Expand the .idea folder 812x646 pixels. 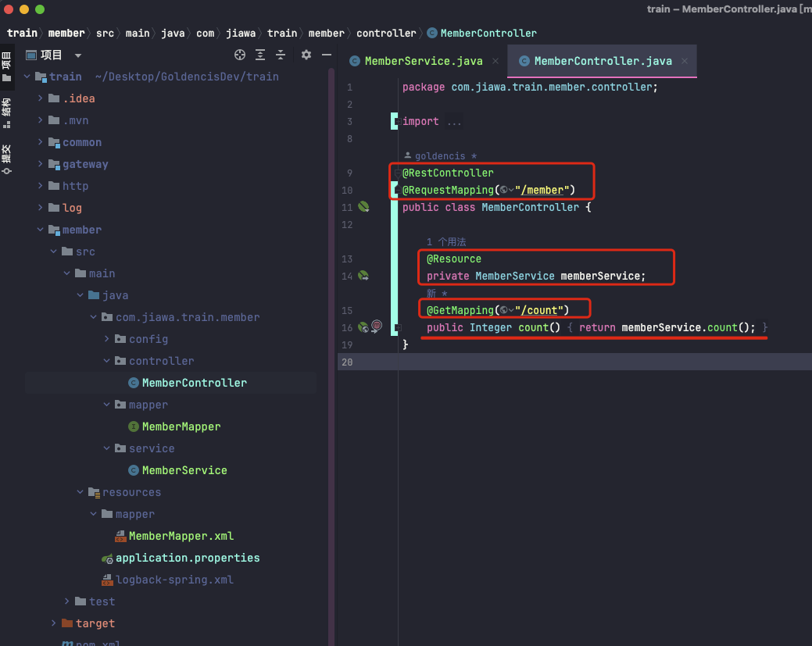[x=41, y=98]
